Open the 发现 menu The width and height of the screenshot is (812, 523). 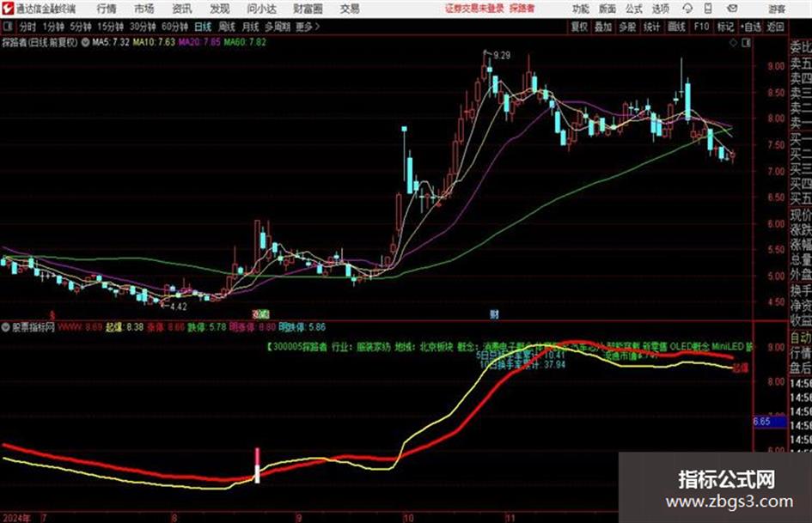[x=220, y=9]
